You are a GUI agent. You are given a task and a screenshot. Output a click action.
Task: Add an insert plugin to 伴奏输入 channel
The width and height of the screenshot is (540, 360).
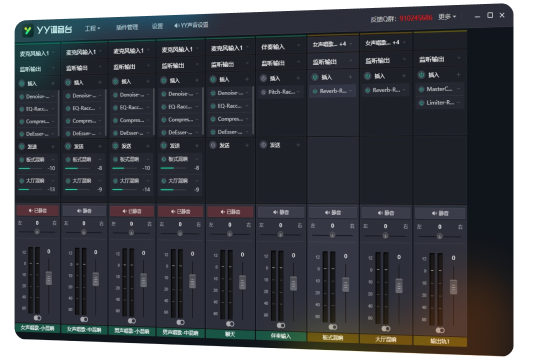tap(298, 78)
